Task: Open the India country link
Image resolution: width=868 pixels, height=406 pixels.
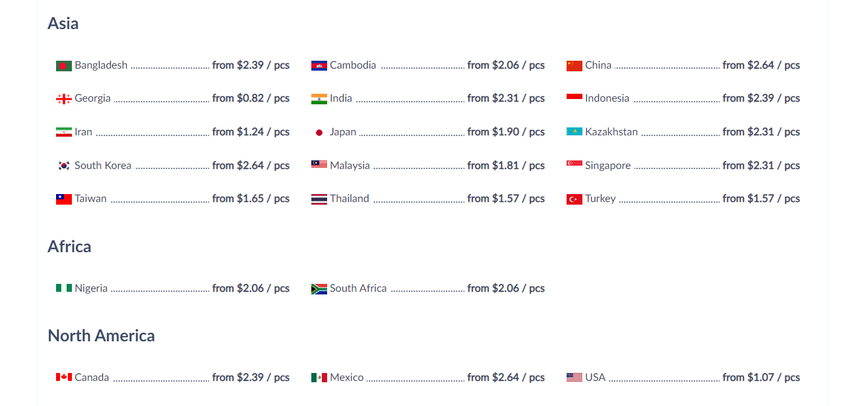Action: click(341, 98)
